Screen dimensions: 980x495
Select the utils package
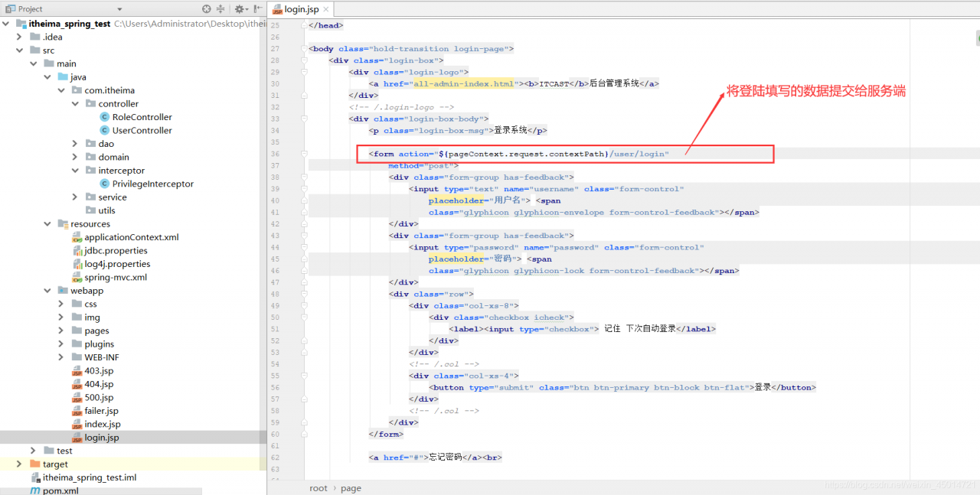[100, 210]
